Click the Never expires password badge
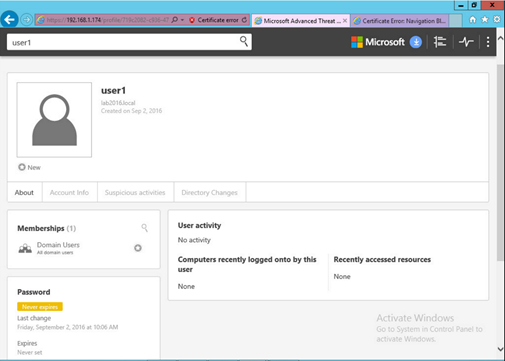The image size is (505, 361). (x=40, y=307)
